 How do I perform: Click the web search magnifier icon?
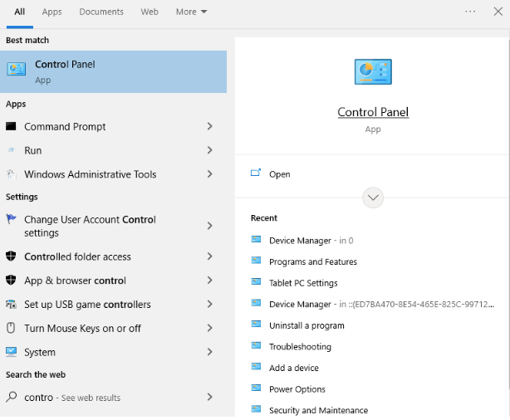(x=12, y=397)
